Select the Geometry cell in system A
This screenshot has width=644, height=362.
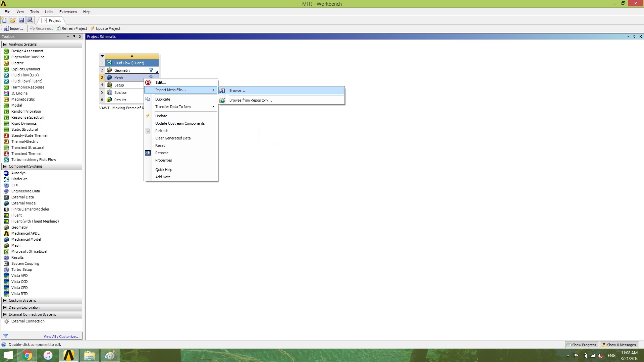click(x=132, y=70)
